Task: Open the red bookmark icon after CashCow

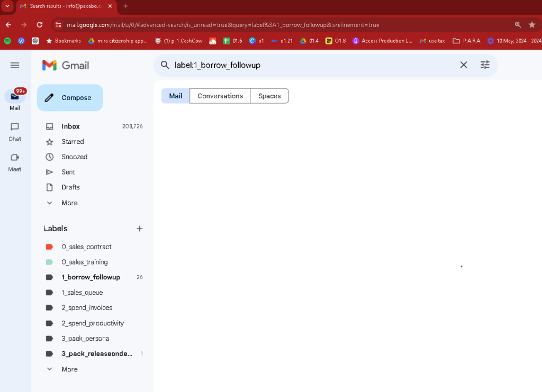Action: [213, 41]
